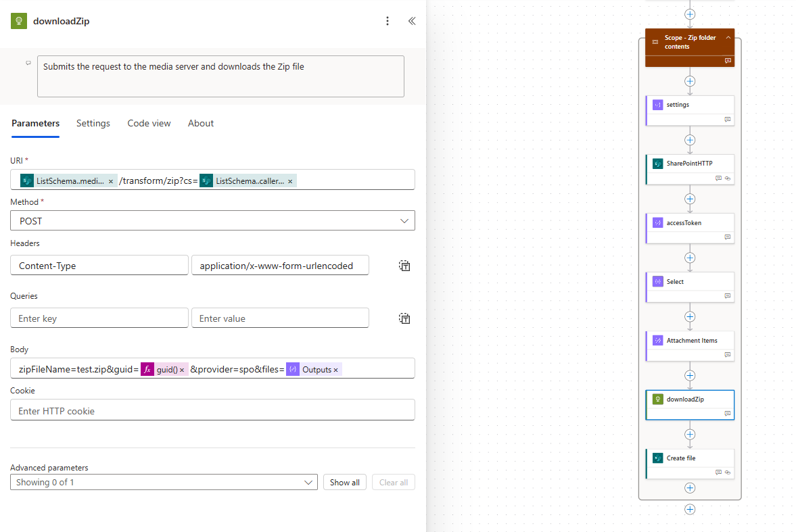Select the Create file action card
Viewport: 796px width, 532px height.
coord(689,464)
